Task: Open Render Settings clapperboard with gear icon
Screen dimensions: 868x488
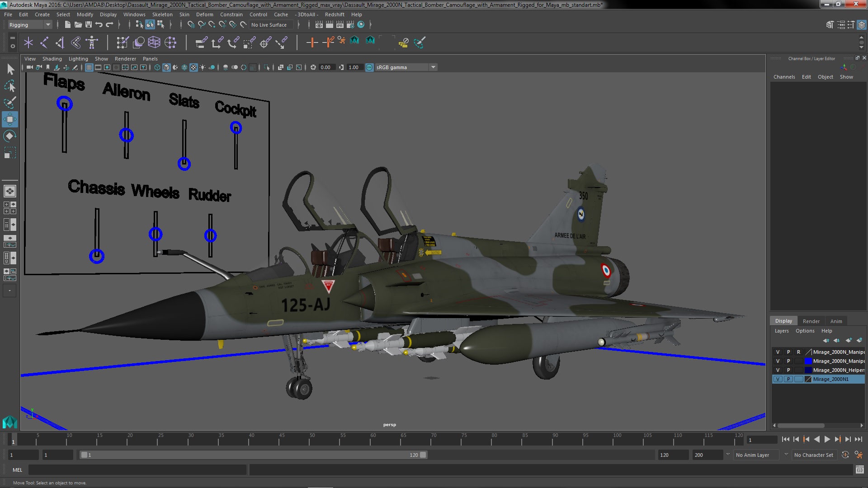Action: coord(350,24)
